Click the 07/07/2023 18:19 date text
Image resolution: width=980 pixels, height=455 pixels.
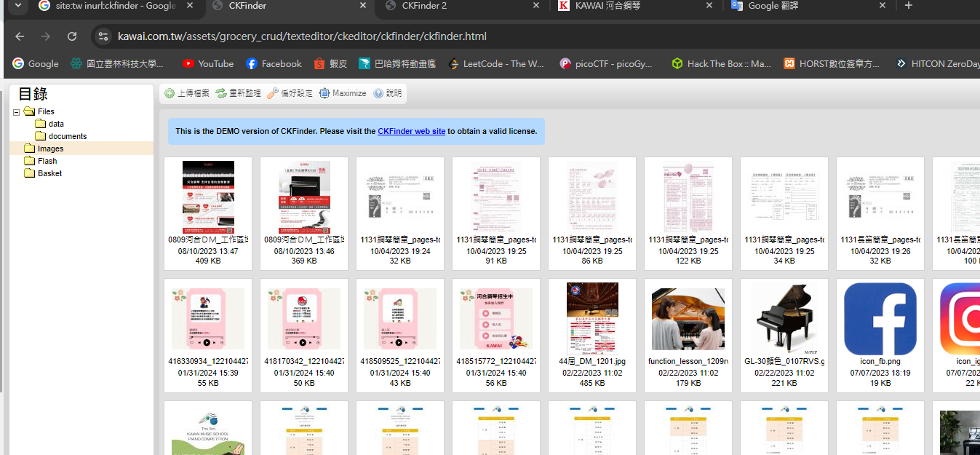click(x=880, y=373)
